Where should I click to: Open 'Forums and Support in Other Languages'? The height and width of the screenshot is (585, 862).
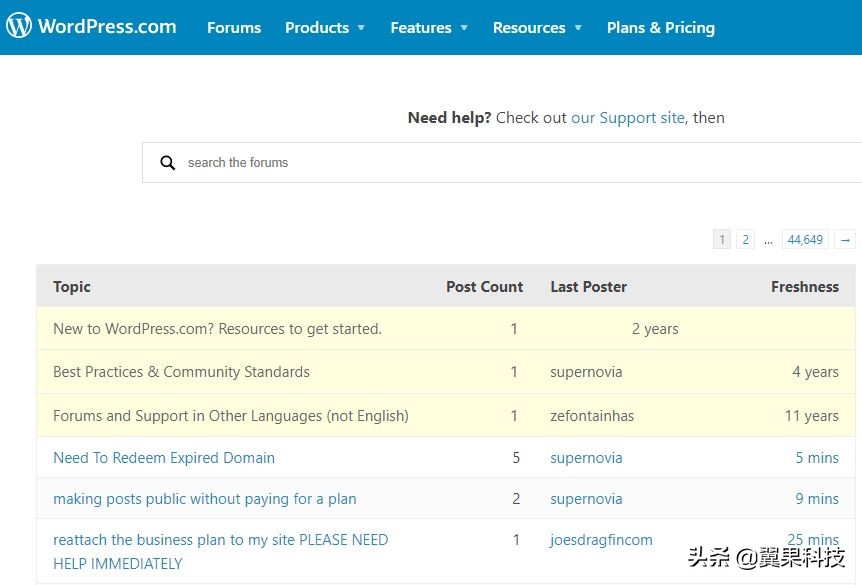pos(230,416)
